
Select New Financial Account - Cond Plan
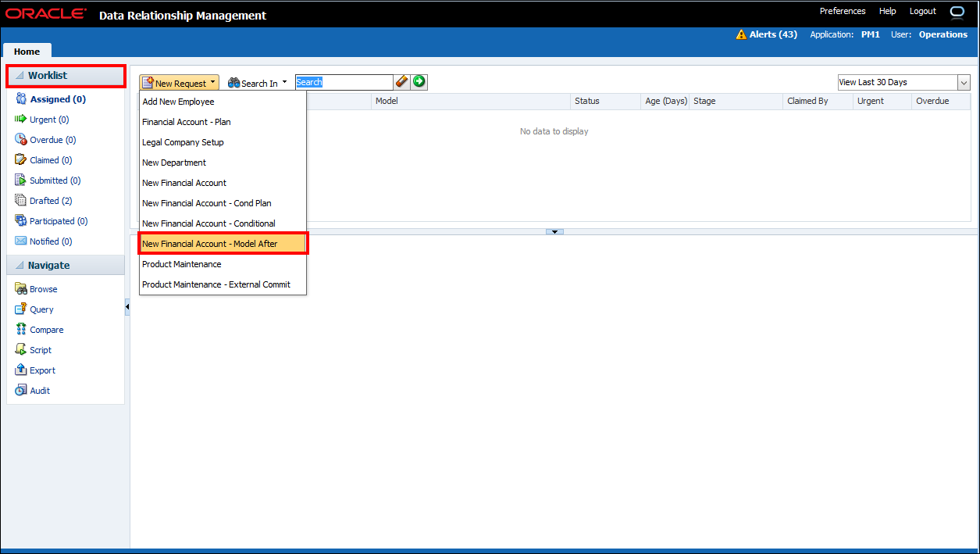(x=223, y=203)
